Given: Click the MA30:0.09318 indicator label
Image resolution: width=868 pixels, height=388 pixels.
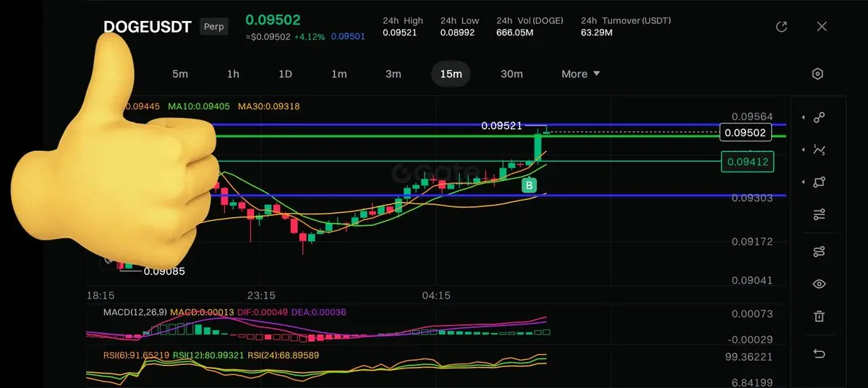Looking at the screenshot, I should tap(268, 106).
